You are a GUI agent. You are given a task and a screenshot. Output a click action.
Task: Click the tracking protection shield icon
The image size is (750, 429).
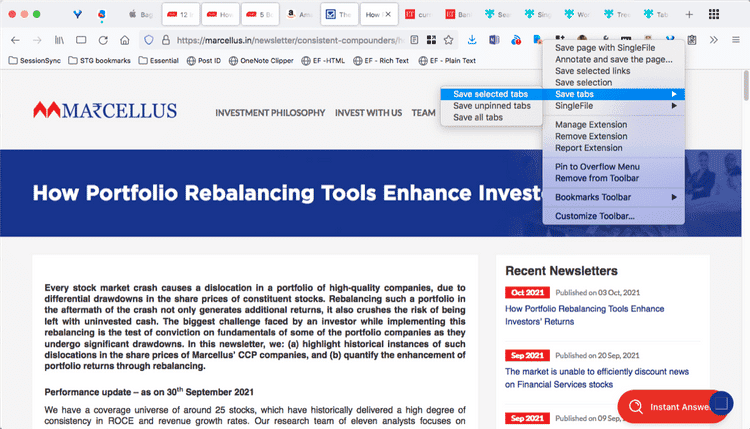pyautogui.click(x=149, y=40)
